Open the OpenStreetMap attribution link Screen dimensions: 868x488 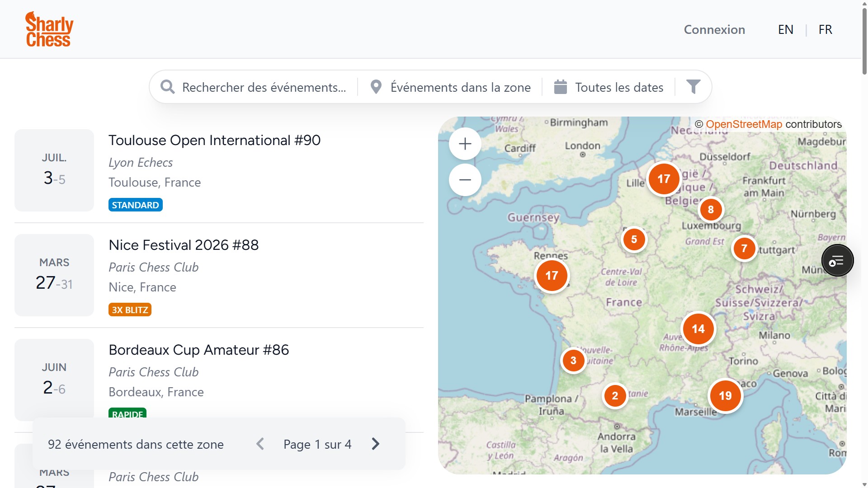pos(743,124)
